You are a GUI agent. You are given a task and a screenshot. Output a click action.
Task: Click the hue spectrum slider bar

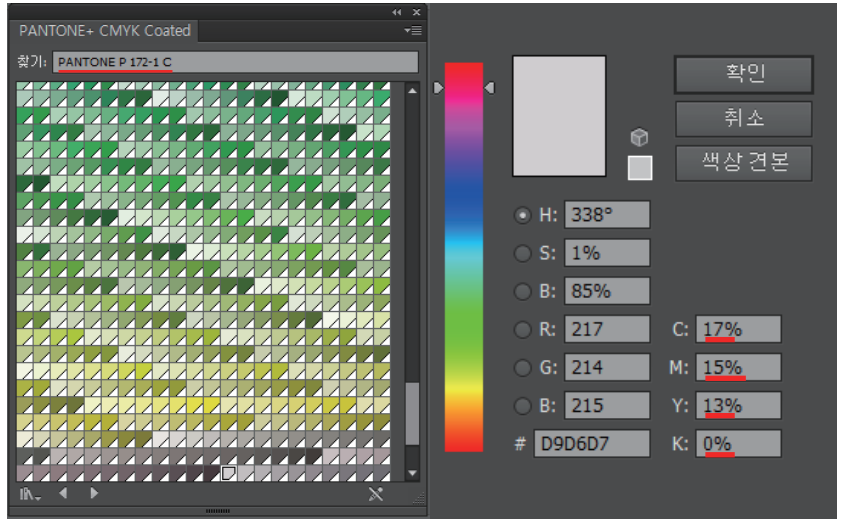pyautogui.click(x=463, y=257)
